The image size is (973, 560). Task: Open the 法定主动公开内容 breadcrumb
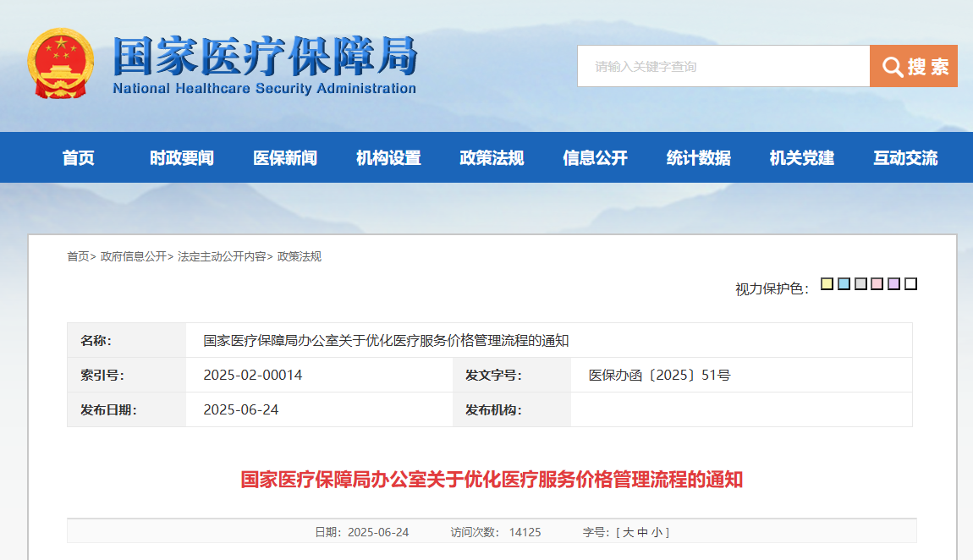point(222,257)
